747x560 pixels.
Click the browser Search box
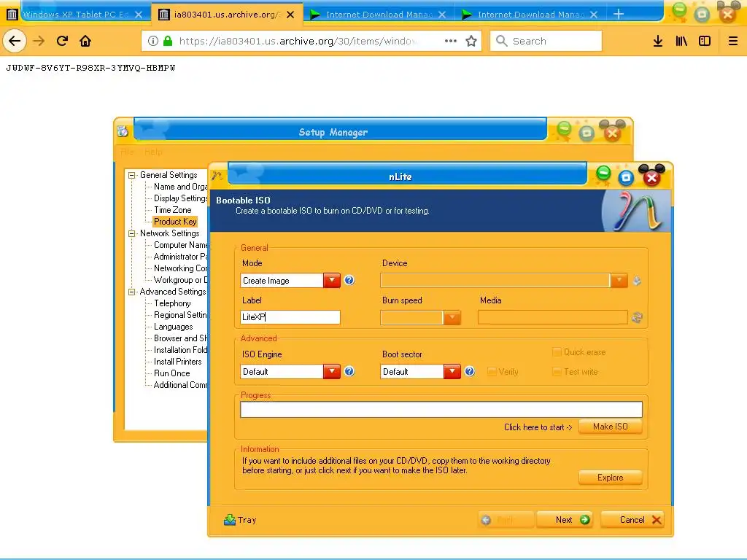click(x=546, y=41)
